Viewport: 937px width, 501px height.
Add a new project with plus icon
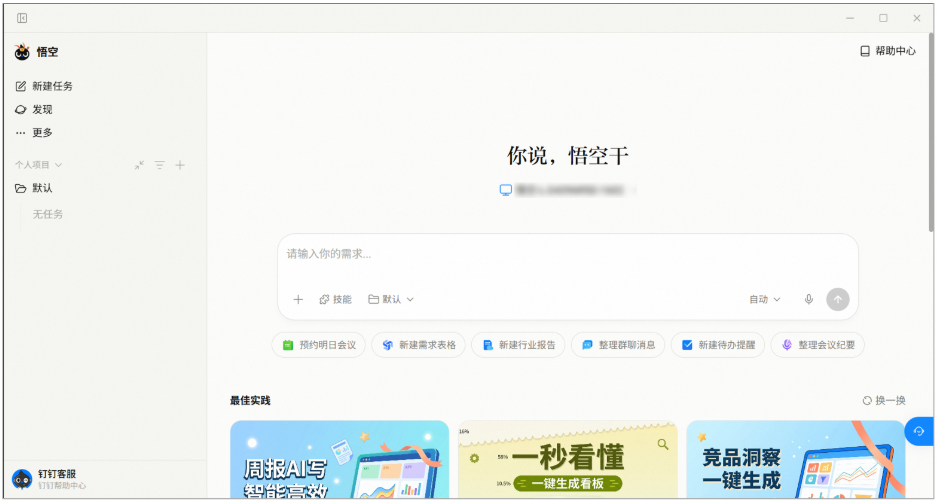(180, 165)
